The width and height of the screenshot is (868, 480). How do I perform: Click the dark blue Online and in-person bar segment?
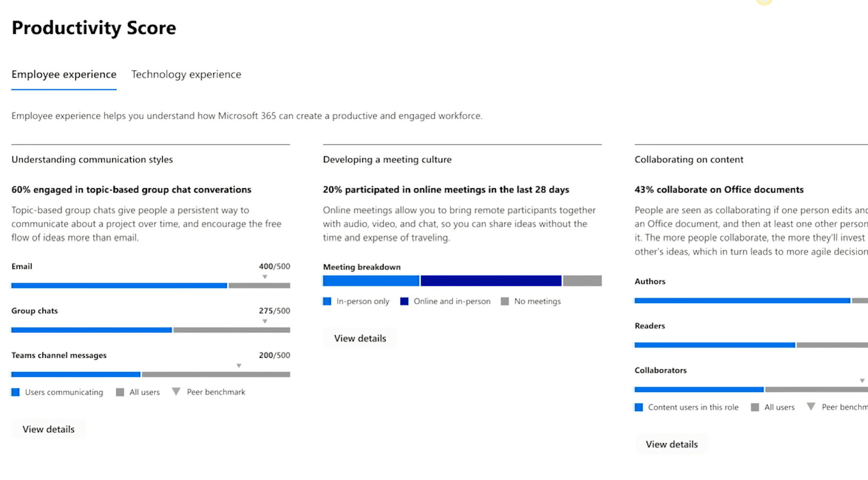click(491, 281)
